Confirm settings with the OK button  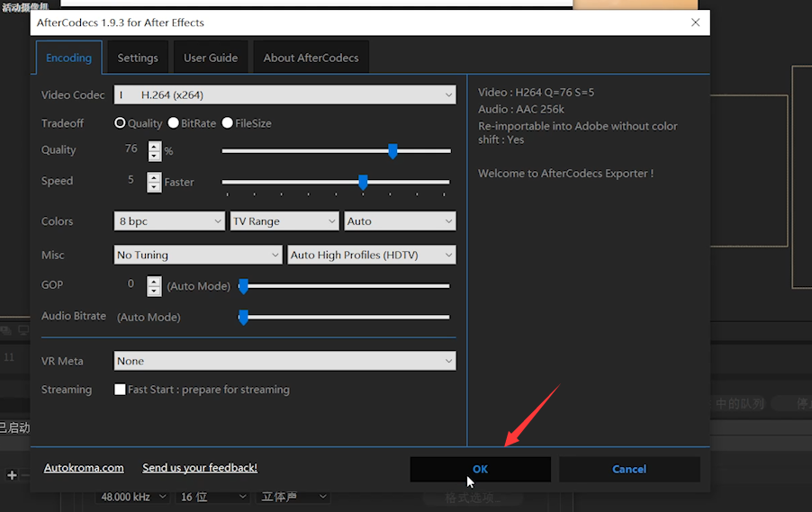click(480, 469)
